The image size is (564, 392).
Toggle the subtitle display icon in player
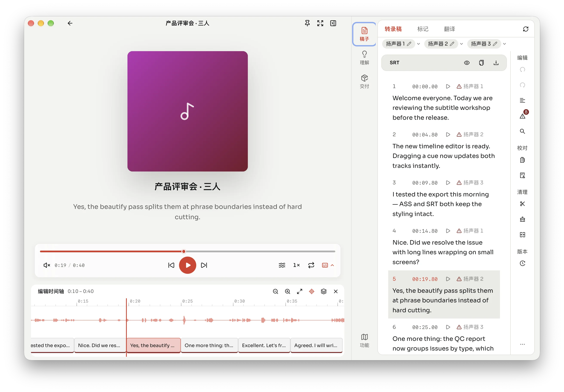[x=325, y=265]
